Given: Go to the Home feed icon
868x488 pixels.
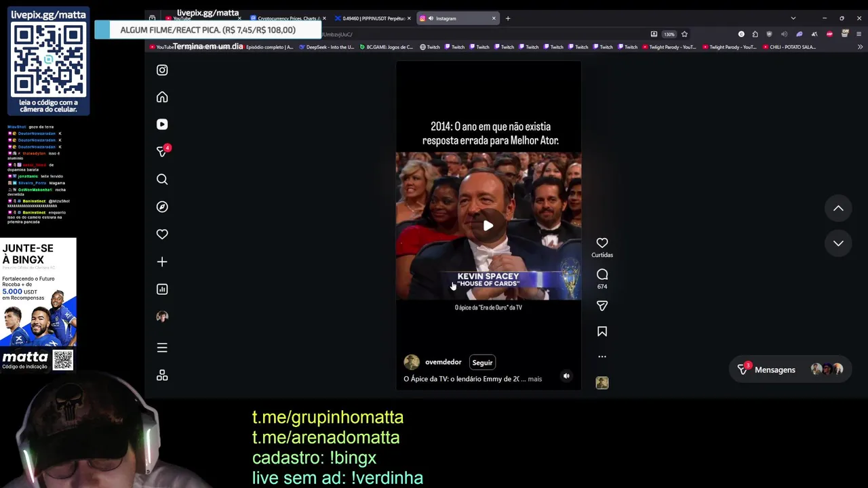Looking at the screenshot, I should (x=162, y=97).
